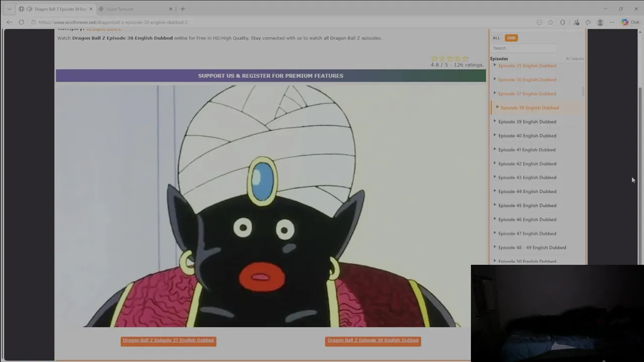The image size is (644, 362).
Task: Open a new tab with the plus button
Action: coord(183,9)
